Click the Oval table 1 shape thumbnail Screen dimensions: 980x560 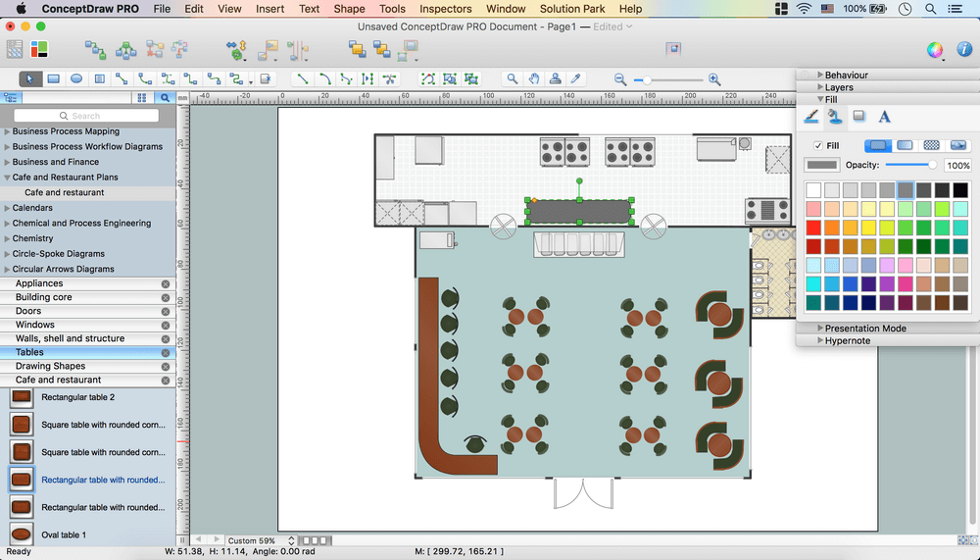(x=21, y=535)
